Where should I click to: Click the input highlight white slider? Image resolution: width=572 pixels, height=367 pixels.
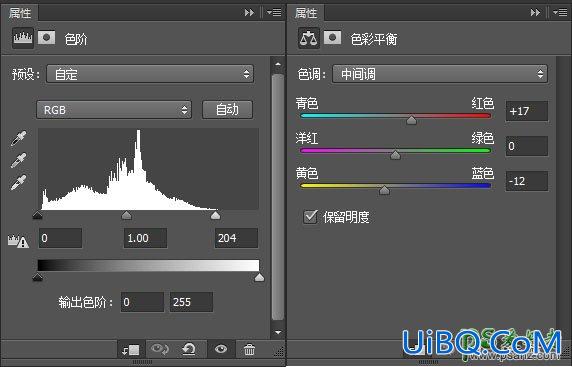click(216, 215)
